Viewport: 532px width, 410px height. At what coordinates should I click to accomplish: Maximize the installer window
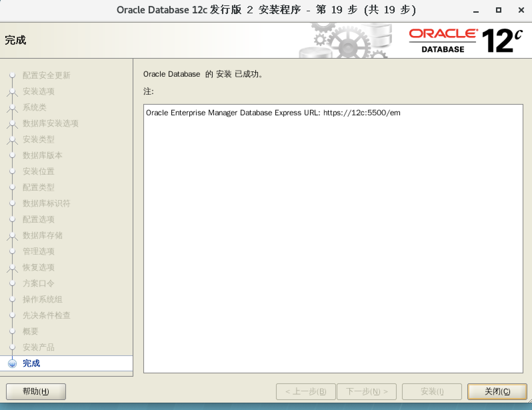pos(499,10)
